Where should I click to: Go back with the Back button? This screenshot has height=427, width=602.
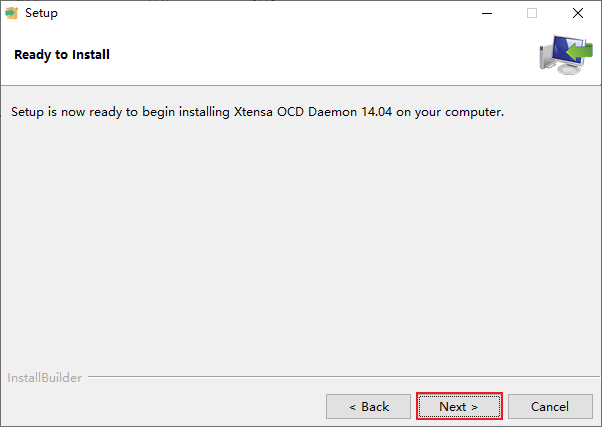(368, 406)
